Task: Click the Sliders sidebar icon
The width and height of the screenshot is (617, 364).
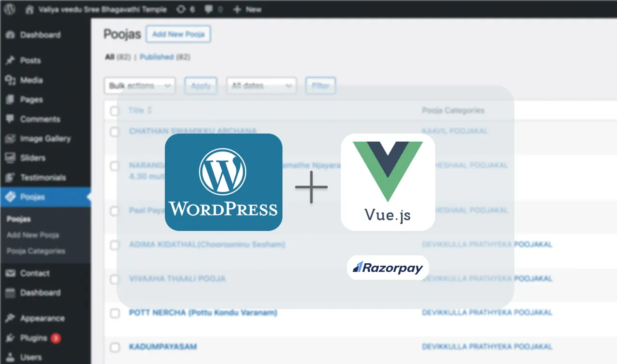Action: coord(11,158)
